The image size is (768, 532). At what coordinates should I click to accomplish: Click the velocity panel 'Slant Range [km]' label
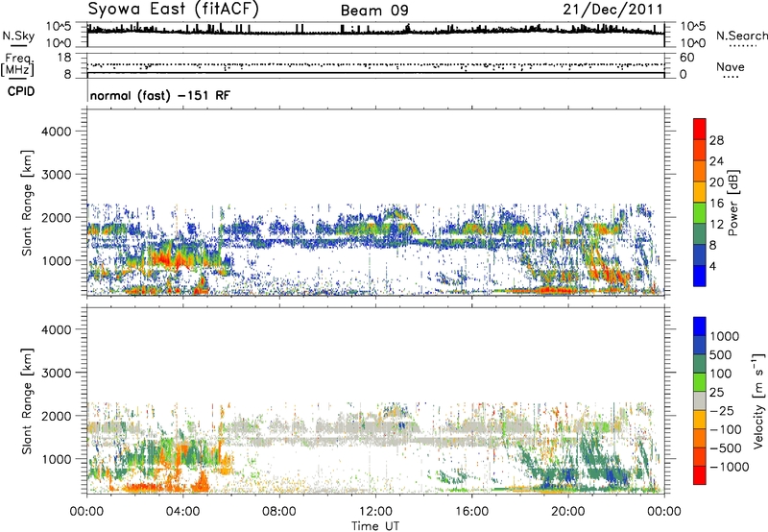click(x=27, y=401)
